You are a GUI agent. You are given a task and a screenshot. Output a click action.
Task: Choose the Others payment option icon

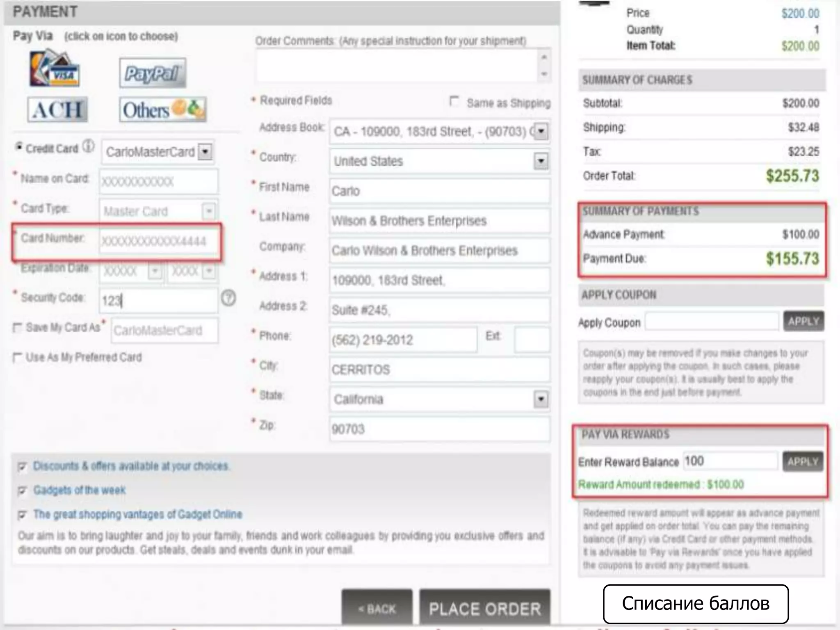tap(163, 110)
